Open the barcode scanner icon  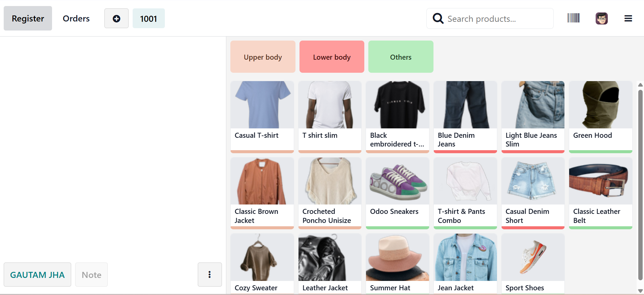[x=573, y=18]
